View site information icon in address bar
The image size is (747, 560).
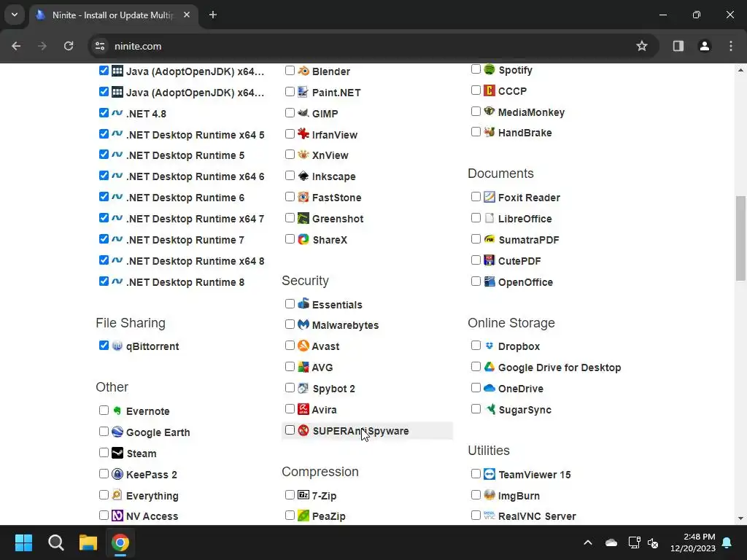99,46
